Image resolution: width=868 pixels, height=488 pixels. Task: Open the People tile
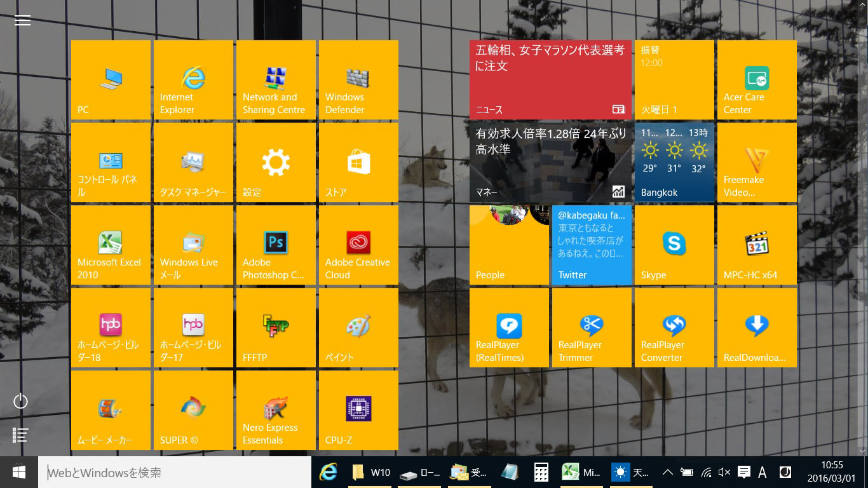coord(509,245)
